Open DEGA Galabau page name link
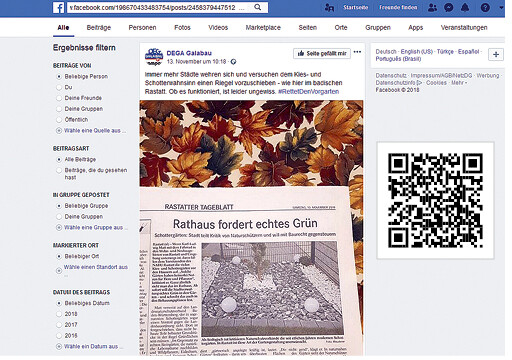 189,53
